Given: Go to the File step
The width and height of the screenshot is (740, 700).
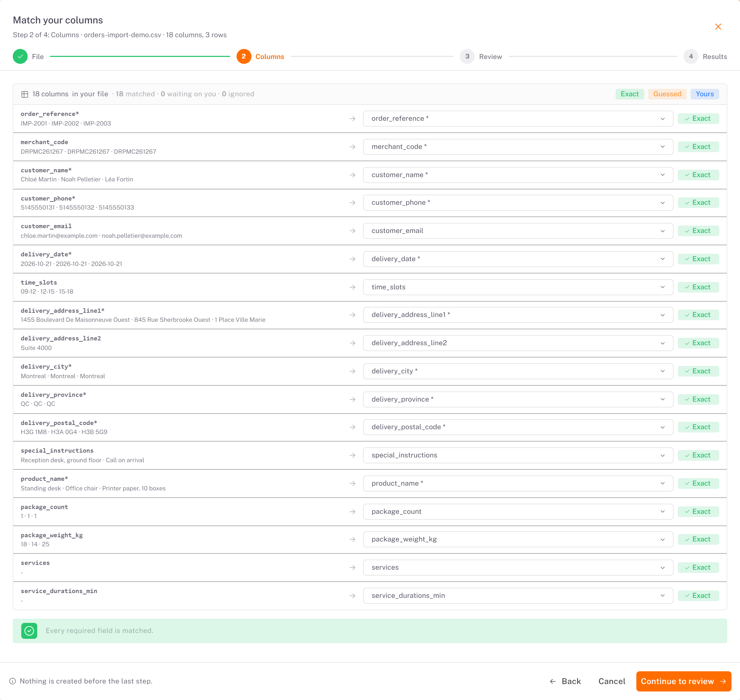Looking at the screenshot, I should [x=28, y=56].
